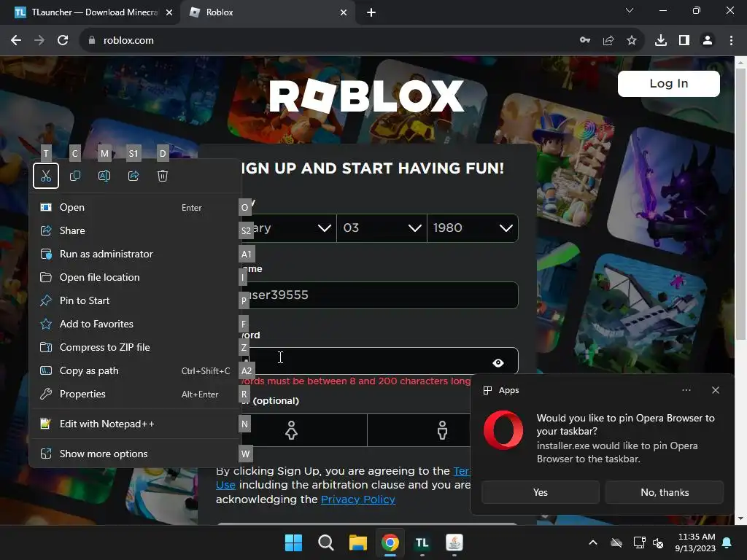Choose Open from the context menu
The height and width of the screenshot is (560, 747).
(135, 207)
